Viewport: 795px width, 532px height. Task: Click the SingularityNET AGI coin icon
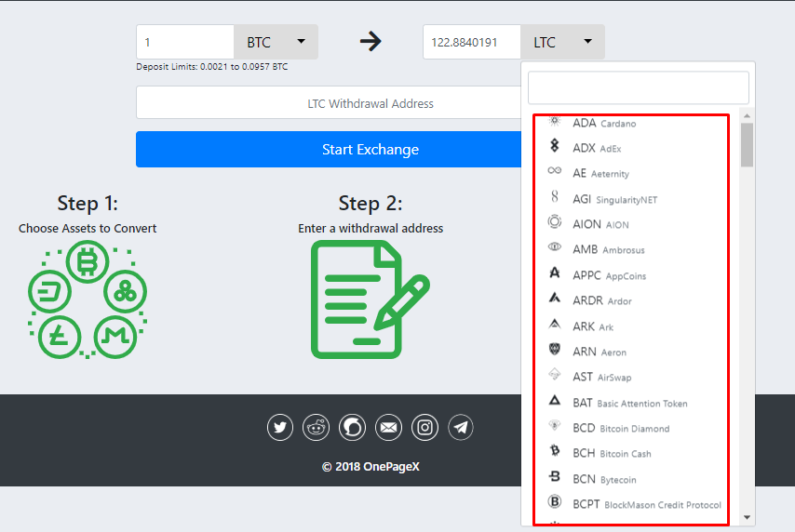click(x=555, y=196)
